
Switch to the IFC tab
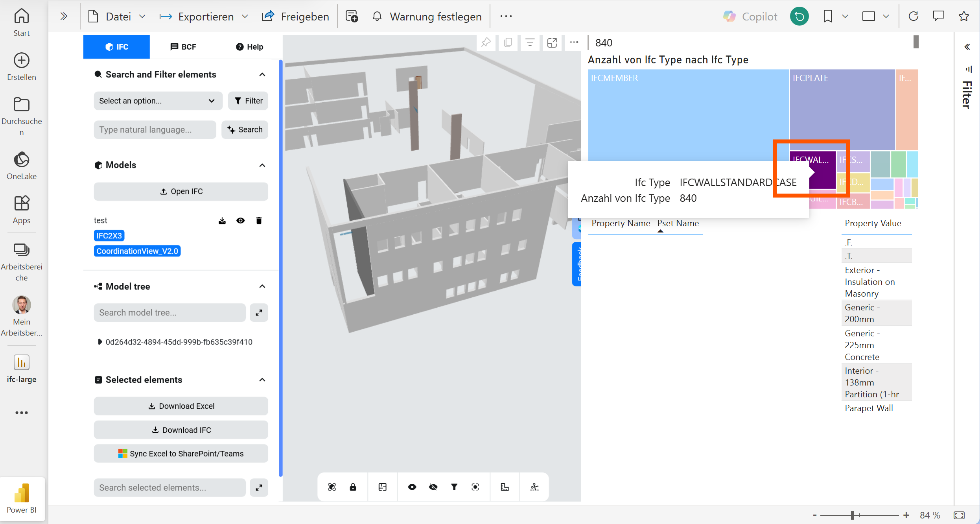pyautogui.click(x=116, y=47)
